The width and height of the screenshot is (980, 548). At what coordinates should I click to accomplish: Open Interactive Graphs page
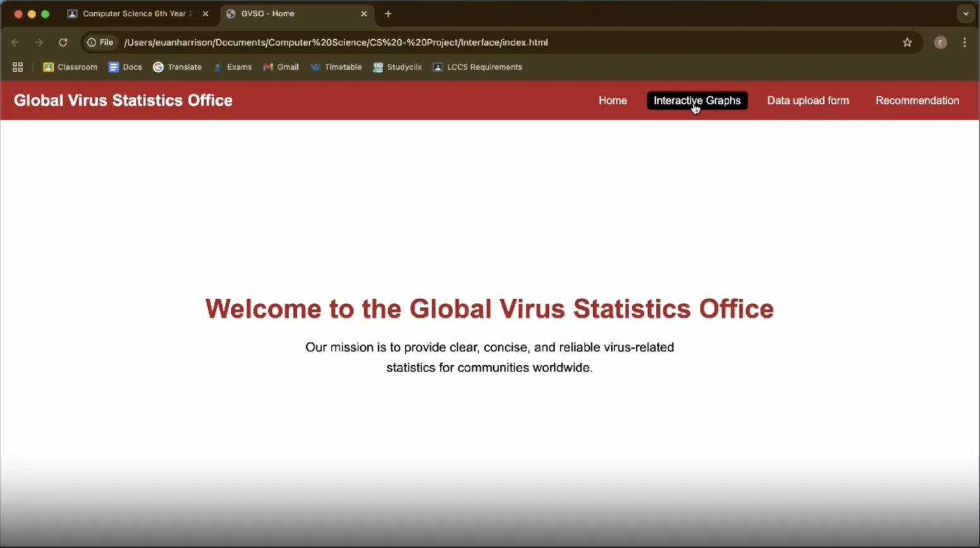(x=697, y=101)
